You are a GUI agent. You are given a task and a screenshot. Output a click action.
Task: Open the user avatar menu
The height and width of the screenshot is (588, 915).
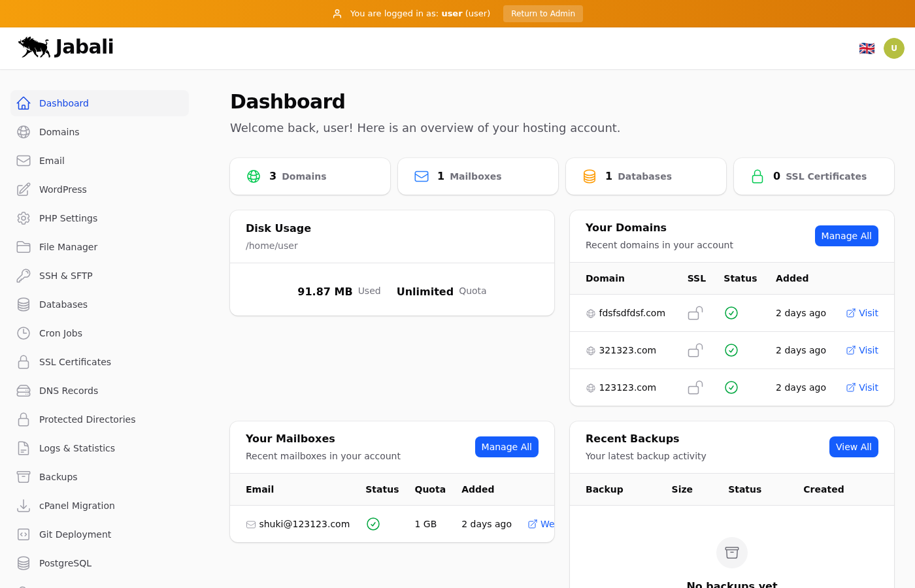pos(893,48)
